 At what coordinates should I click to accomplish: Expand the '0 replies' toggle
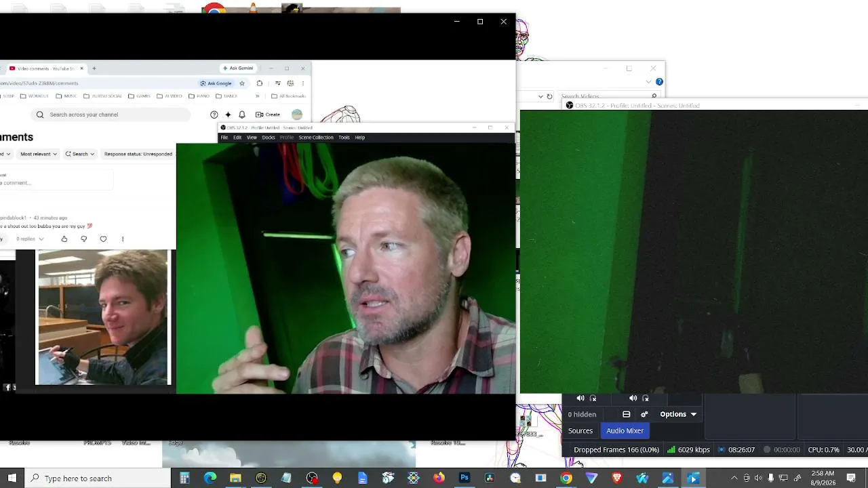[30, 239]
